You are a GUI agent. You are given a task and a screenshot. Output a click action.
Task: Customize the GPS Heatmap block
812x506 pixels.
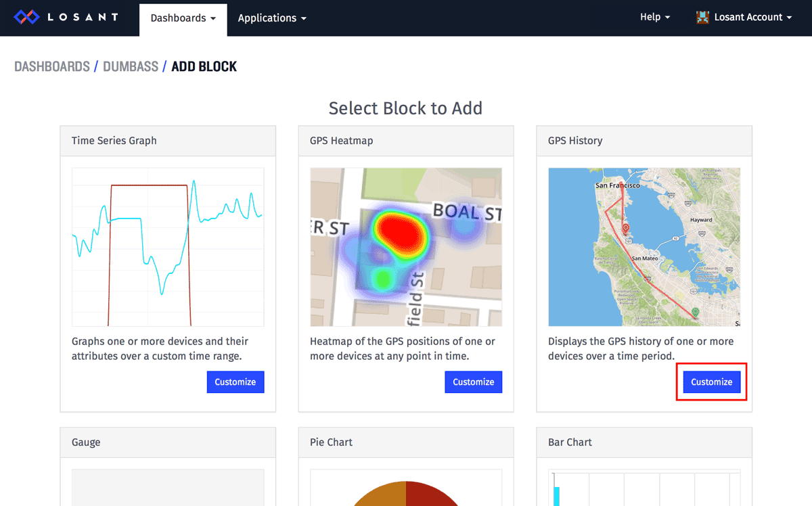point(474,382)
